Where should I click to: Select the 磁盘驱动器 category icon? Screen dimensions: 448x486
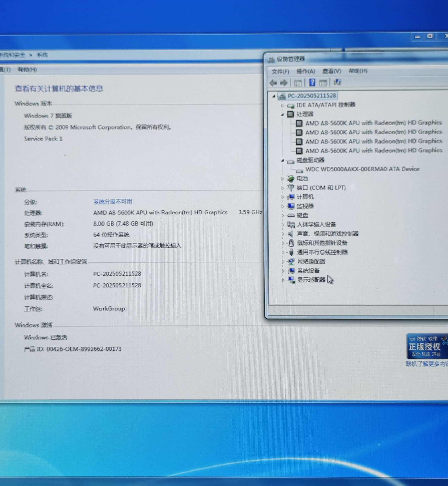point(291,161)
